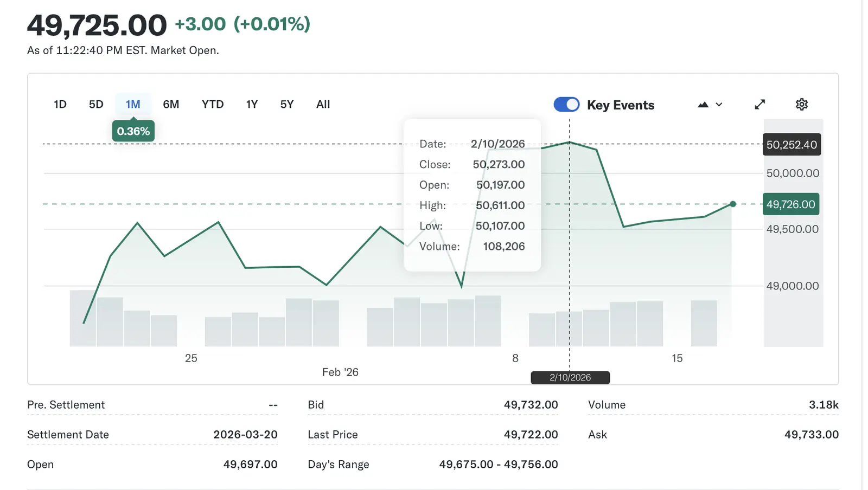The height and width of the screenshot is (490, 868).
Task: Open the chart settings gear icon
Action: (x=801, y=105)
